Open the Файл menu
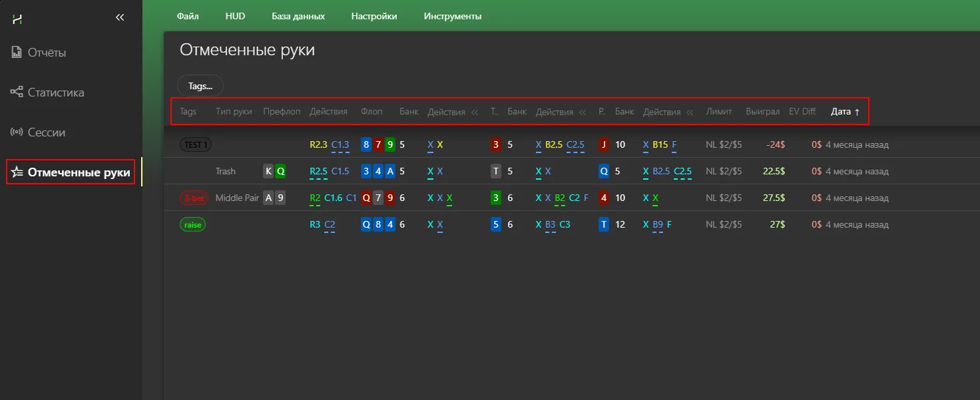This screenshot has width=980, height=400. coord(188,16)
